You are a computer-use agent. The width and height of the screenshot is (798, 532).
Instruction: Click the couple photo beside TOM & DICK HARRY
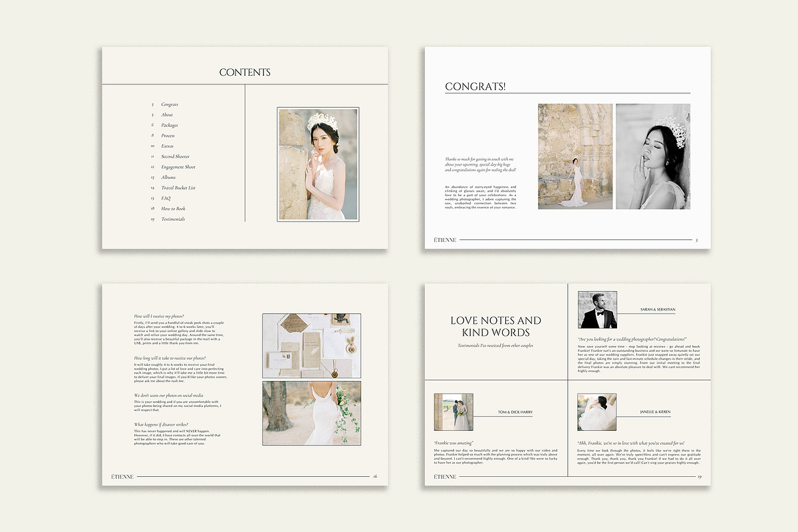454,412
